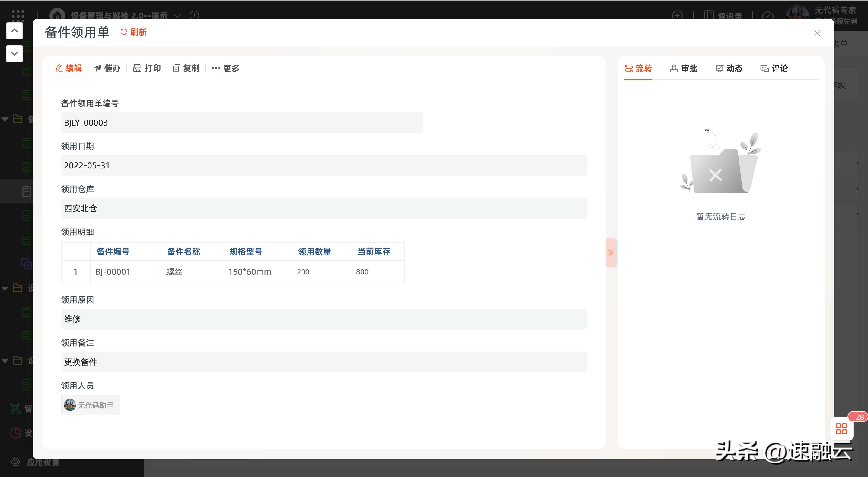Viewport: 868px width, 477px height.
Task: Collapse the right panel with the arrow handle
Action: pyautogui.click(x=611, y=252)
